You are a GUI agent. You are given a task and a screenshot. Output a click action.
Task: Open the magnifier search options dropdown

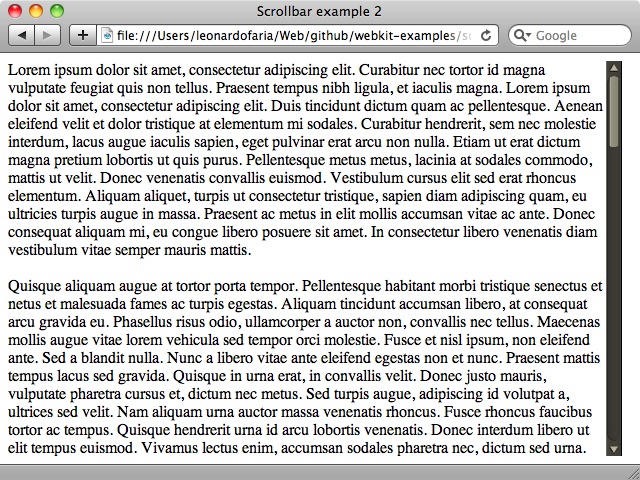pyautogui.click(x=522, y=36)
